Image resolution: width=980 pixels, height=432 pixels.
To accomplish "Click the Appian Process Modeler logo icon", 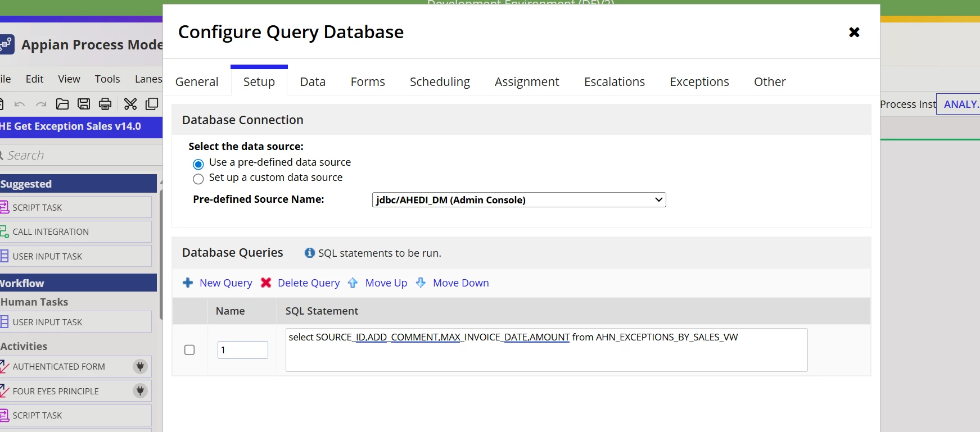I will (7, 44).
